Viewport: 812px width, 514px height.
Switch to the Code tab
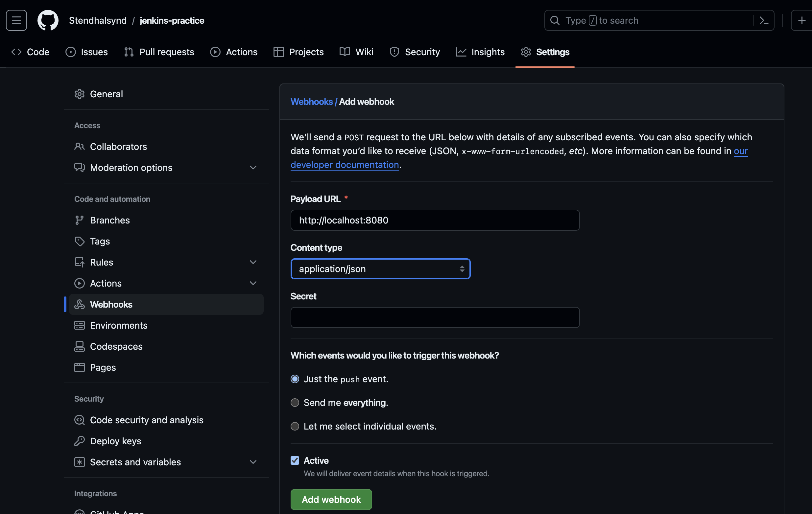pos(30,52)
